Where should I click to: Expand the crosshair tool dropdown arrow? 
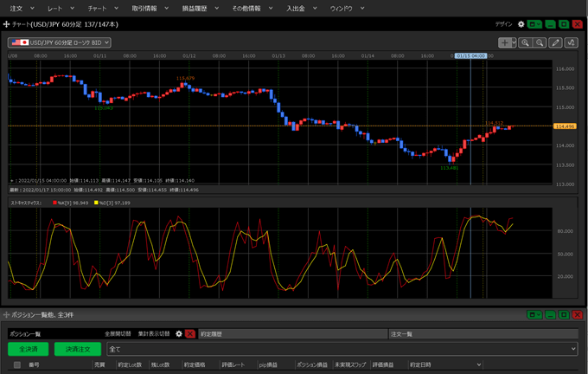(514, 42)
